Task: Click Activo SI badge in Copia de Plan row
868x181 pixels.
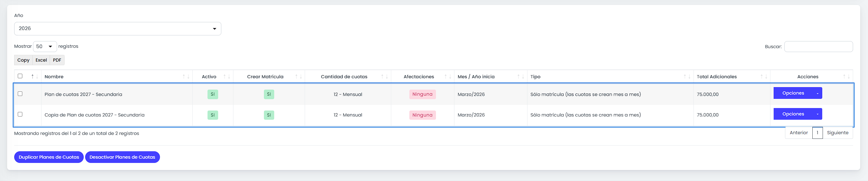Action: 213,115
